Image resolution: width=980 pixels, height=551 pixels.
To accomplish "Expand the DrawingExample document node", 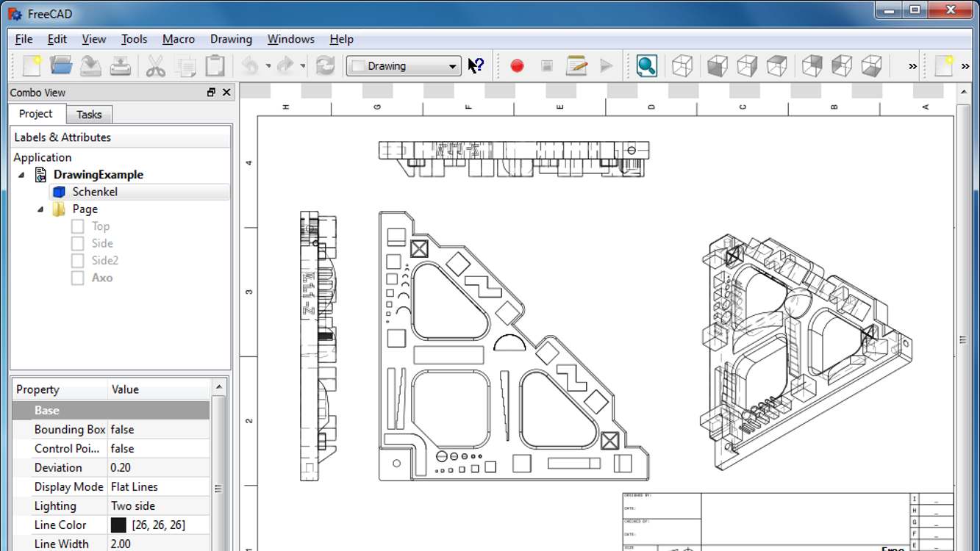I will coord(21,175).
